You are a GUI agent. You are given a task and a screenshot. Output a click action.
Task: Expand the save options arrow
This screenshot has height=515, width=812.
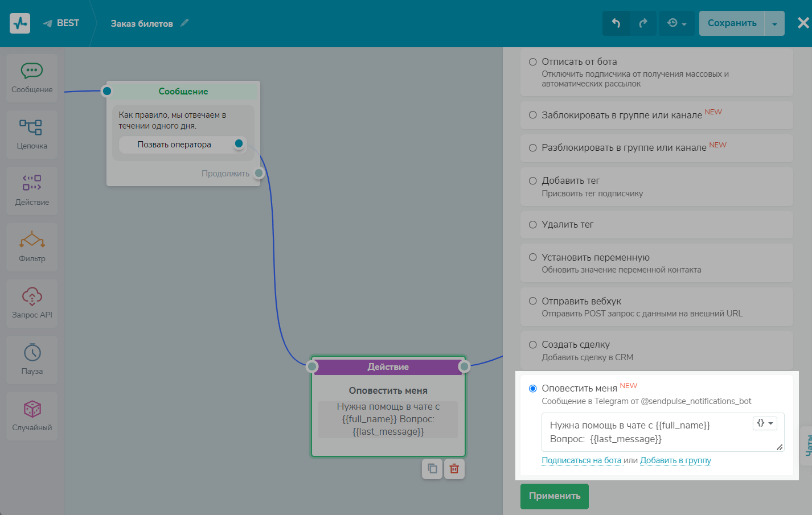[x=774, y=23]
